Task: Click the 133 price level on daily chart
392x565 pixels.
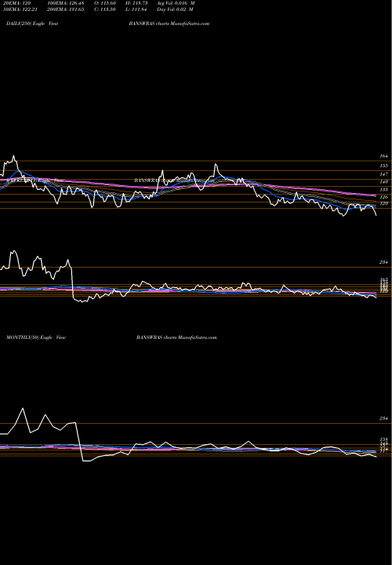Action: [x=383, y=189]
